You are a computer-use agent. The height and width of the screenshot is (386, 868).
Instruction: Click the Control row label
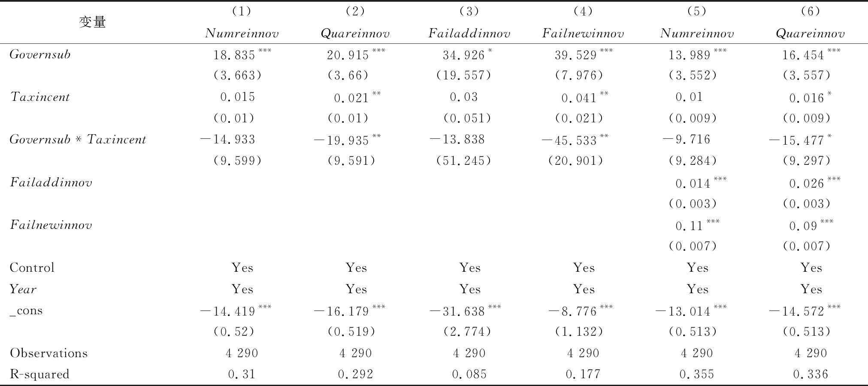click(32, 268)
